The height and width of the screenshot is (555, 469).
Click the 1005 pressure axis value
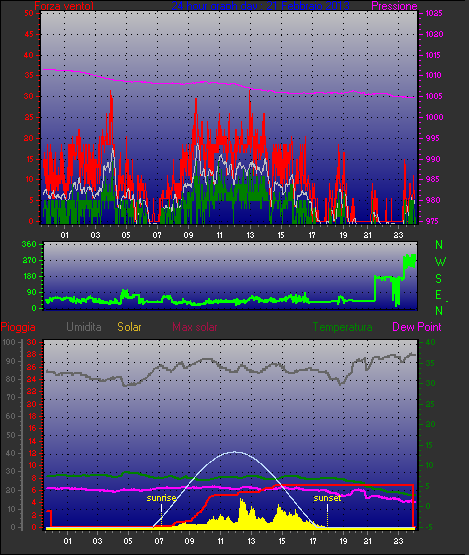(x=434, y=96)
